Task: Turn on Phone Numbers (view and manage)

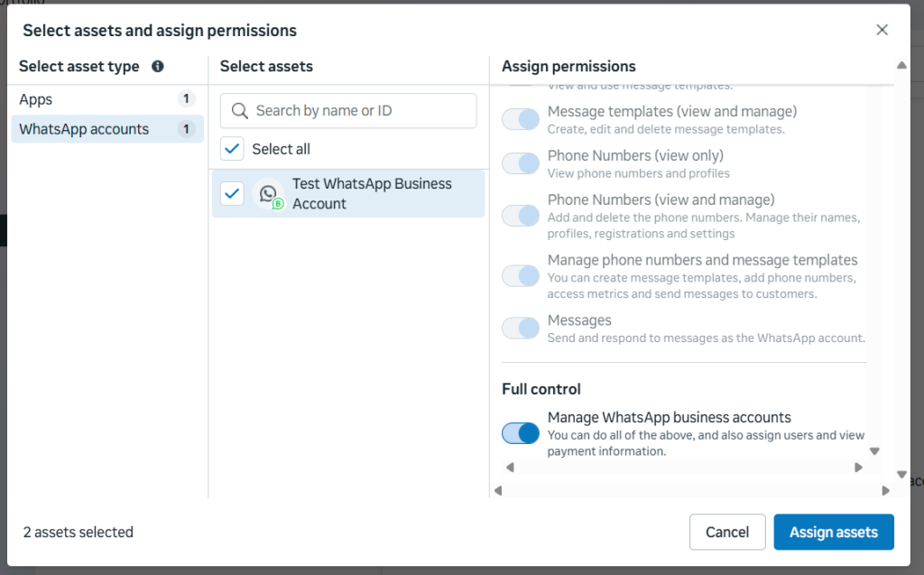Action: (x=520, y=215)
